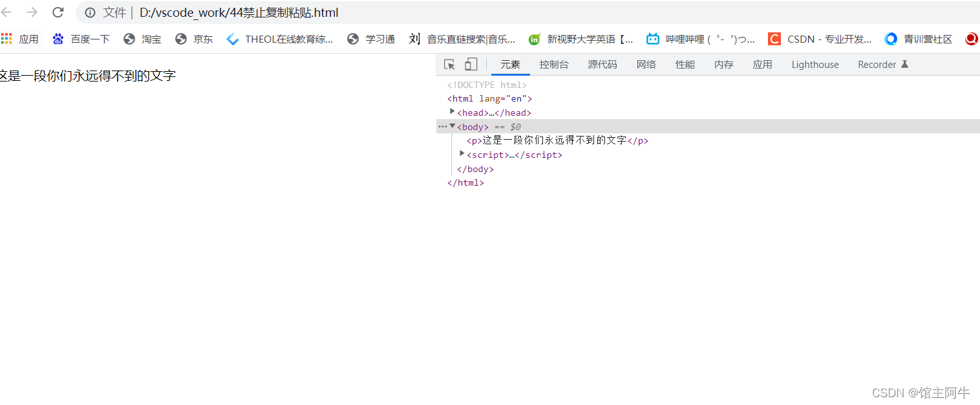Click the Baidu bookmark icon

point(58,39)
